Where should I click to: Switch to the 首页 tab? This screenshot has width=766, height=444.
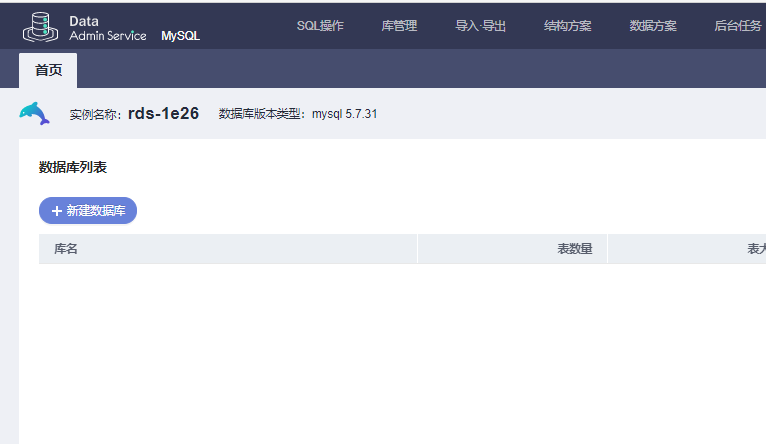[x=48, y=70]
